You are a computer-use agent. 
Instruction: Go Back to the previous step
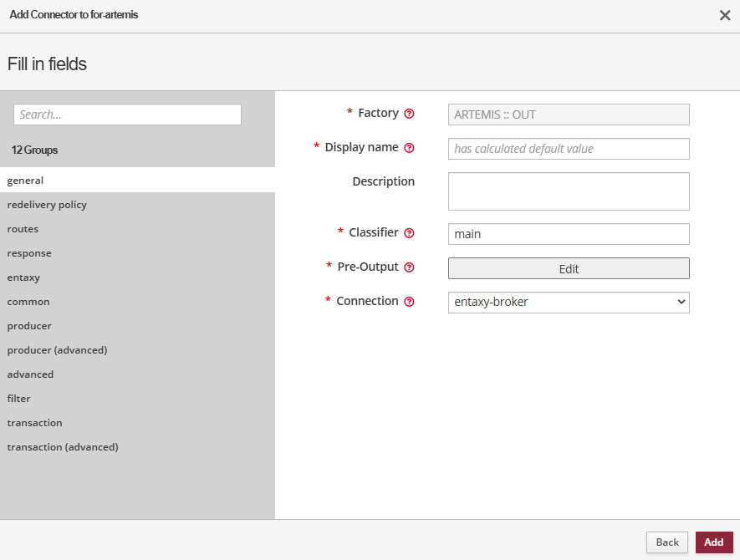tap(666, 542)
